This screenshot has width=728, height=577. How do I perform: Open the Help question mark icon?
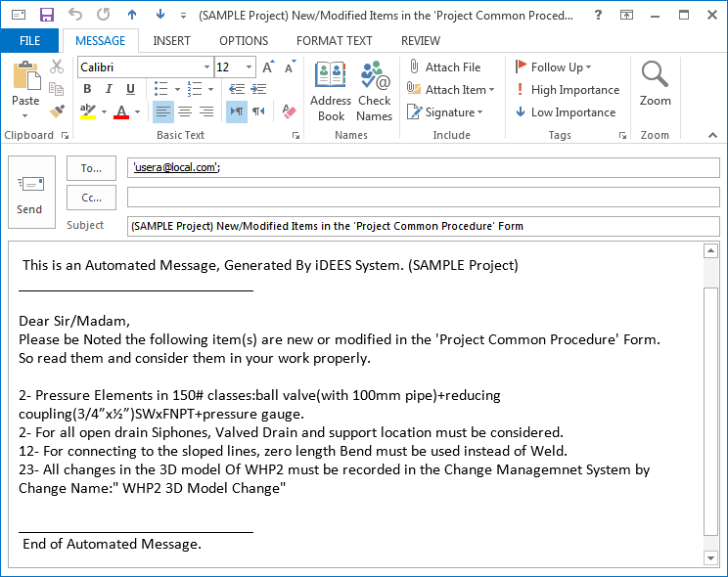[599, 15]
